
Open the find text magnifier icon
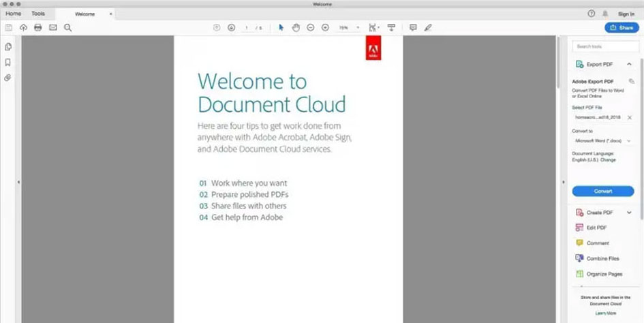click(x=67, y=27)
